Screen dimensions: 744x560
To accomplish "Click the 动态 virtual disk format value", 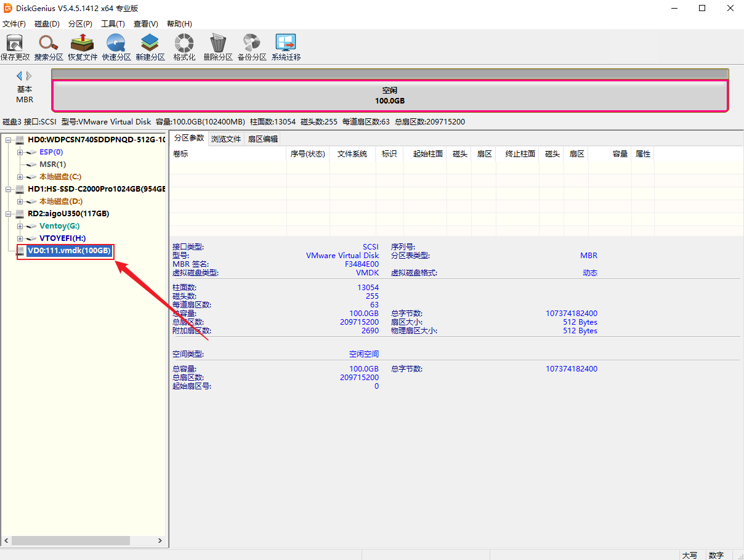I will pos(590,273).
